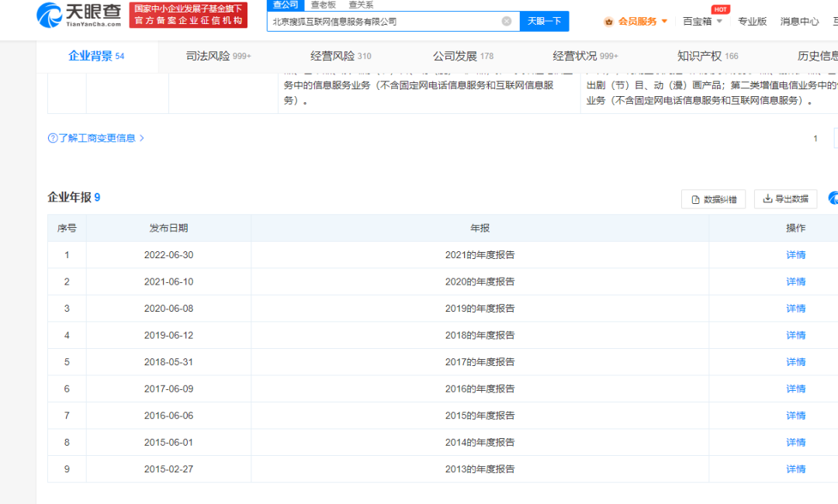This screenshot has width=838, height=504.
Task: Open the 会员服务 dropdown arrow
Action: click(x=665, y=21)
